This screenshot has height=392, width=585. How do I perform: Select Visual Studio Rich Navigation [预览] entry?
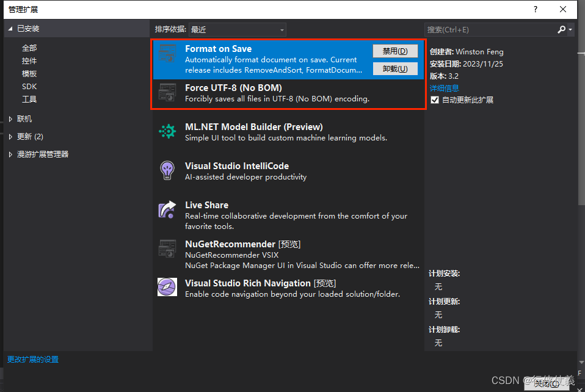tap(288, 288)
